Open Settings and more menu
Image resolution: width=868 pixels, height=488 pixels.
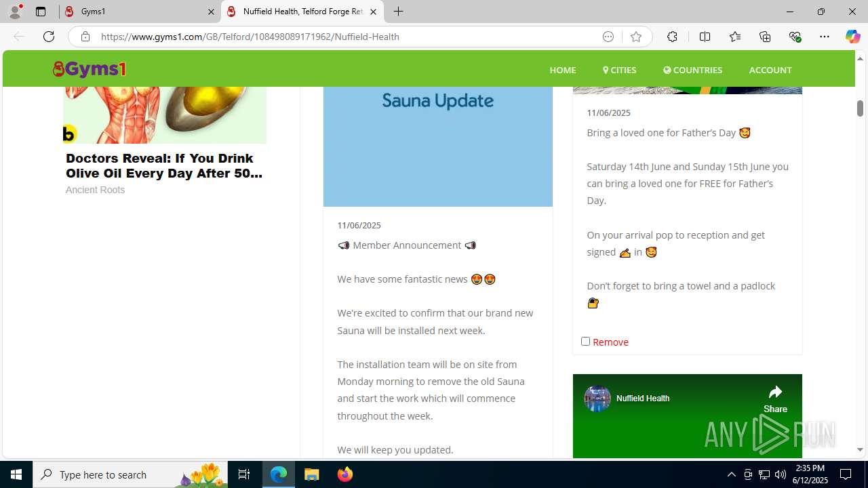tap(825, 37)
